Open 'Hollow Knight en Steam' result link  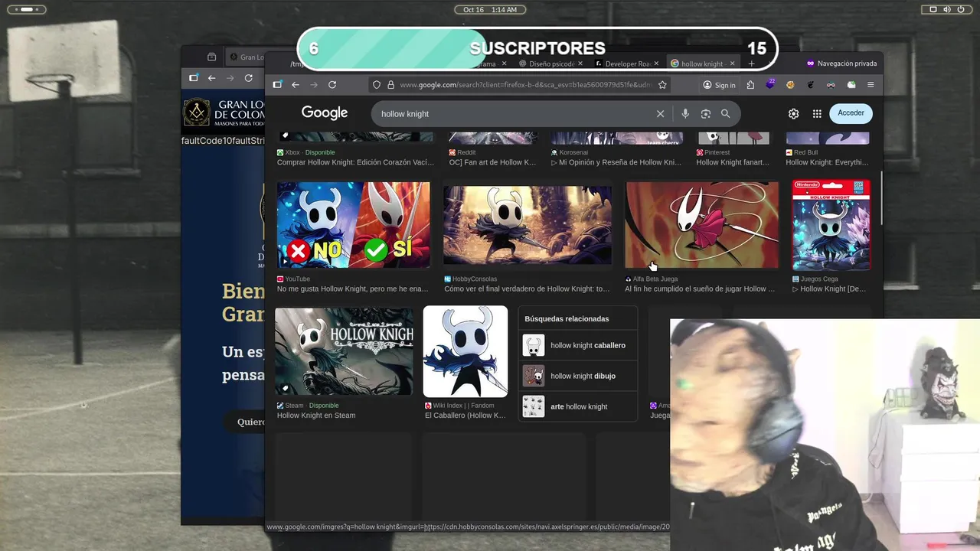click(x=316, y=416)
